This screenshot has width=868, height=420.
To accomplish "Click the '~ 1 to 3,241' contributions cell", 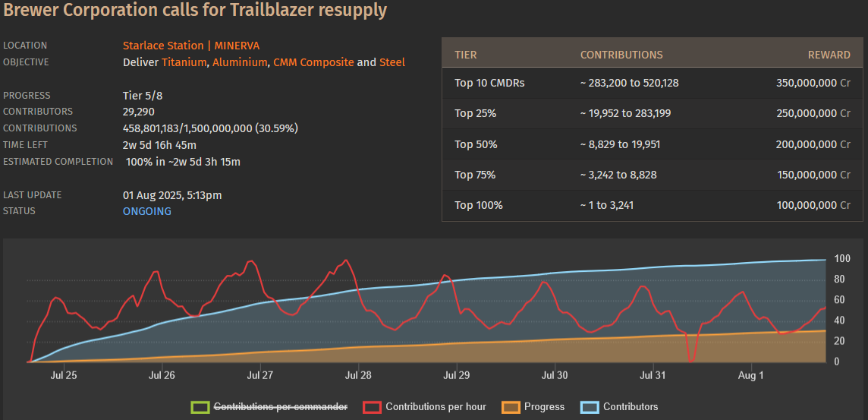I will click(607, 206).
